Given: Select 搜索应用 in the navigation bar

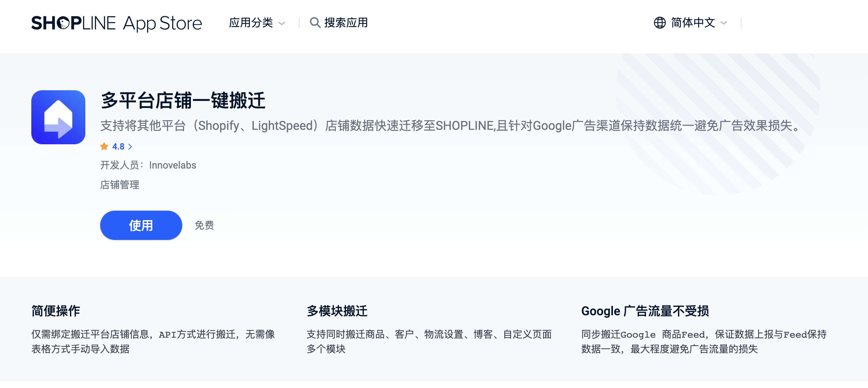Looking at the screenshot, I should (x=345, y=23).
